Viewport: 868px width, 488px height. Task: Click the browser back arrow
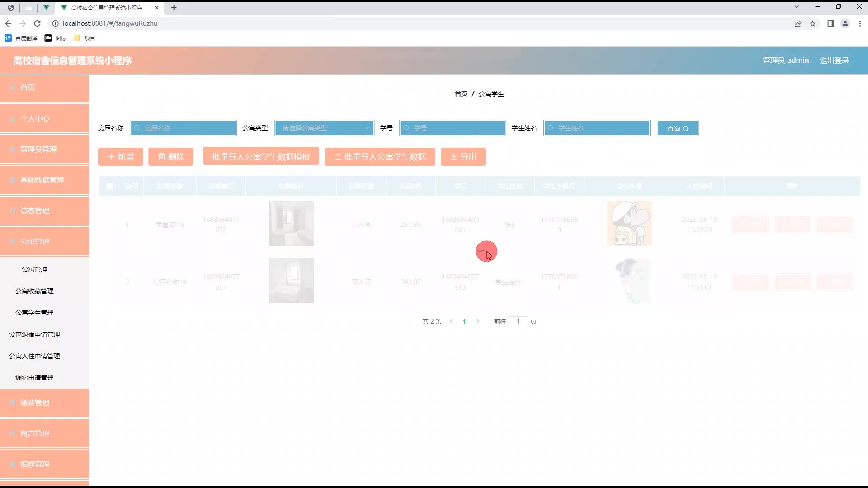(8, 23)
